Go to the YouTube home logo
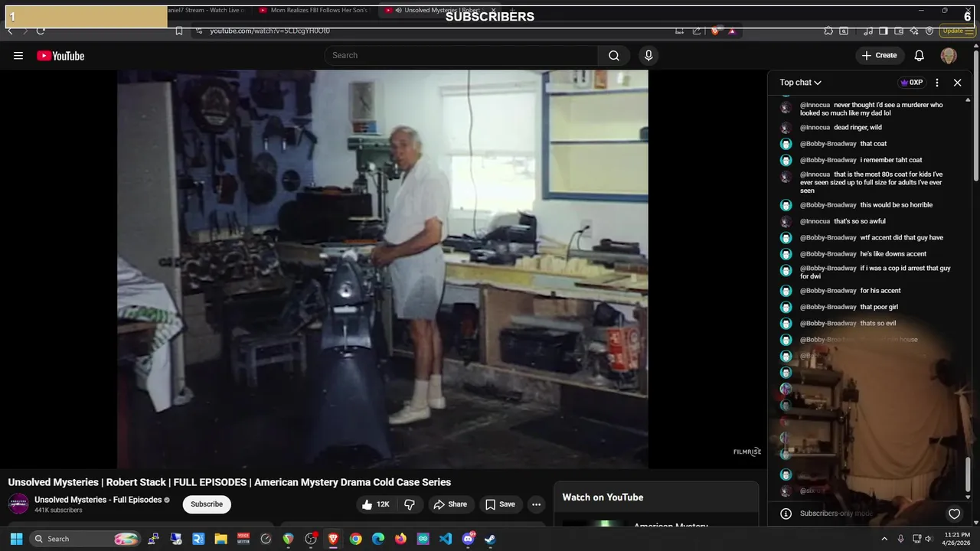The image size is (980, 551). (x=60, y=56)
